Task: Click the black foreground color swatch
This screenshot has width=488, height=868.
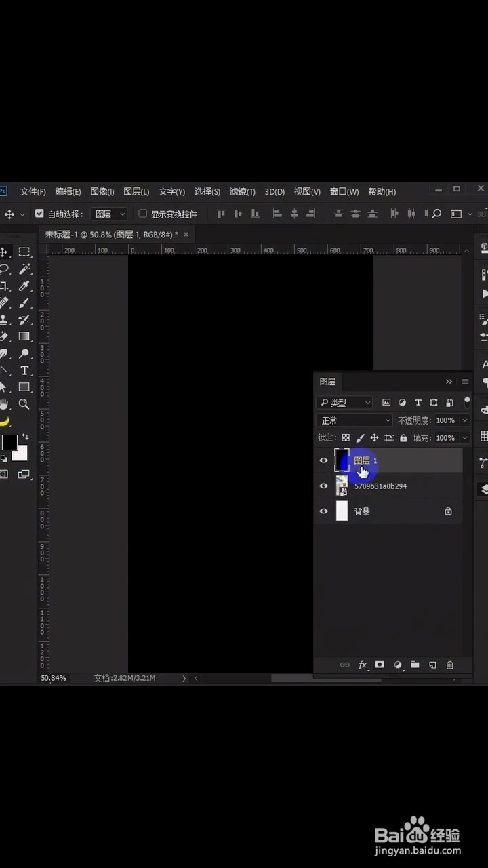Action: pyautogui.click(x=9, y=442)
